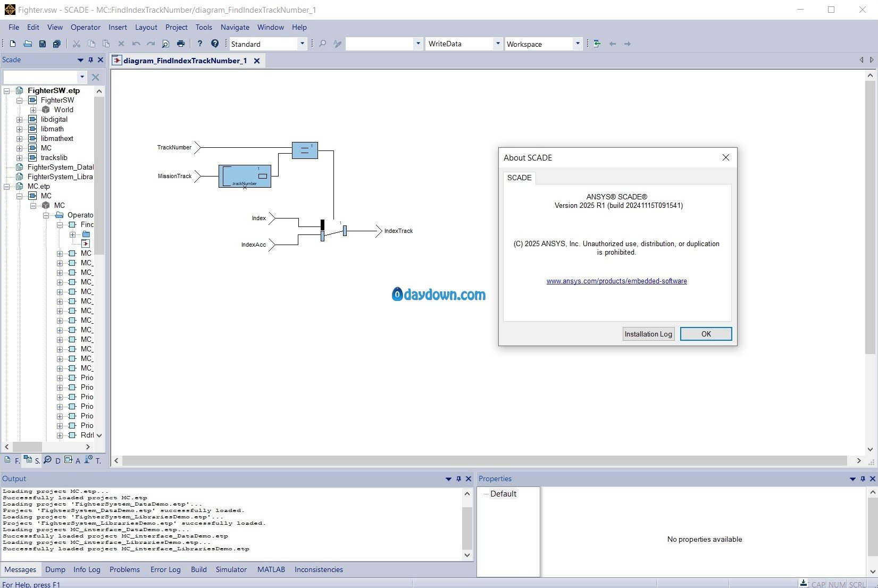Delete selection with the X toolbar icon
878x588 pixels.
click(121, 44)
